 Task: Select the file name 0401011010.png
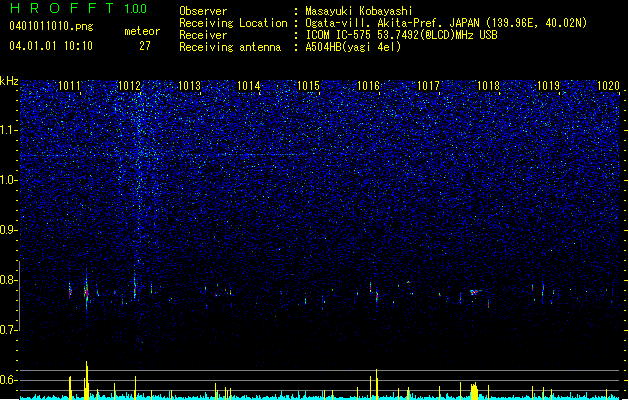51,26
